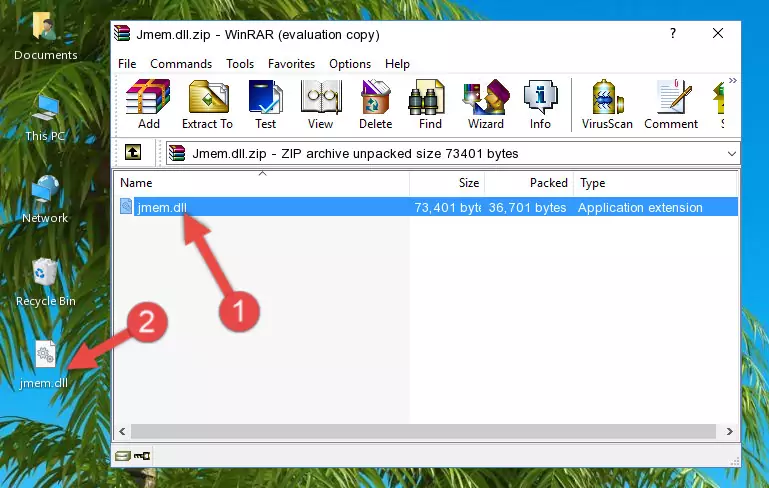
Task: Open the View toolbar tool
Action: [x=321, y=104]
